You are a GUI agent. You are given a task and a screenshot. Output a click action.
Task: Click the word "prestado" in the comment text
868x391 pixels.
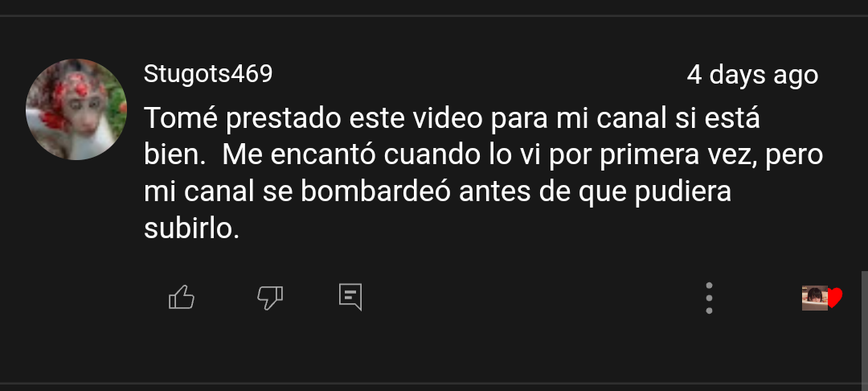284,120
